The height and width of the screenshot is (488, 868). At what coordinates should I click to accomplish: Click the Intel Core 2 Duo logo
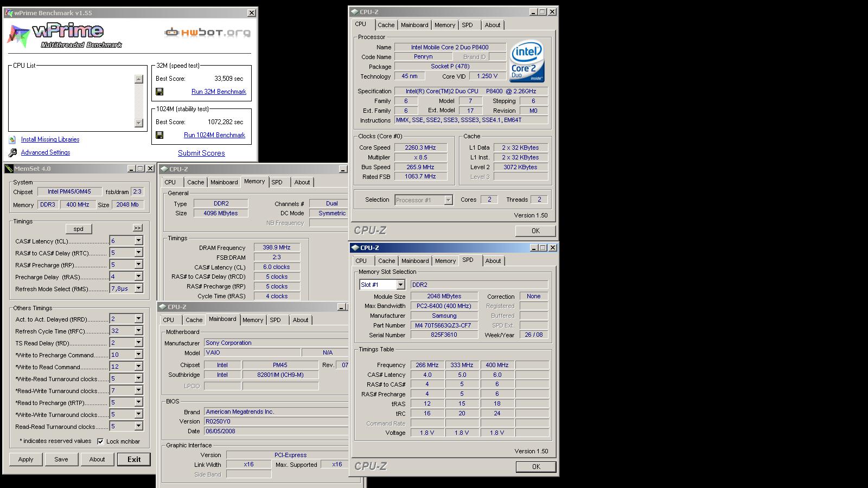[x=526, y=61]
